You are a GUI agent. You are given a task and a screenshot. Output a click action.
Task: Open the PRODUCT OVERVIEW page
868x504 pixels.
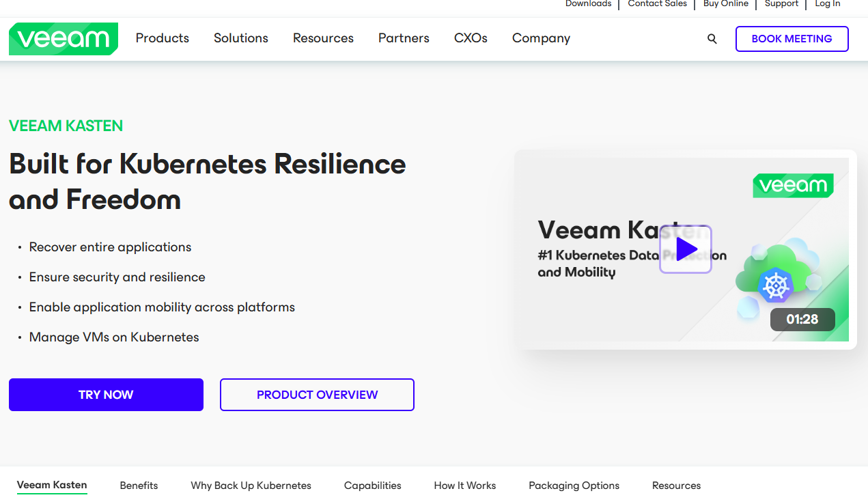(x=317, y=394)
